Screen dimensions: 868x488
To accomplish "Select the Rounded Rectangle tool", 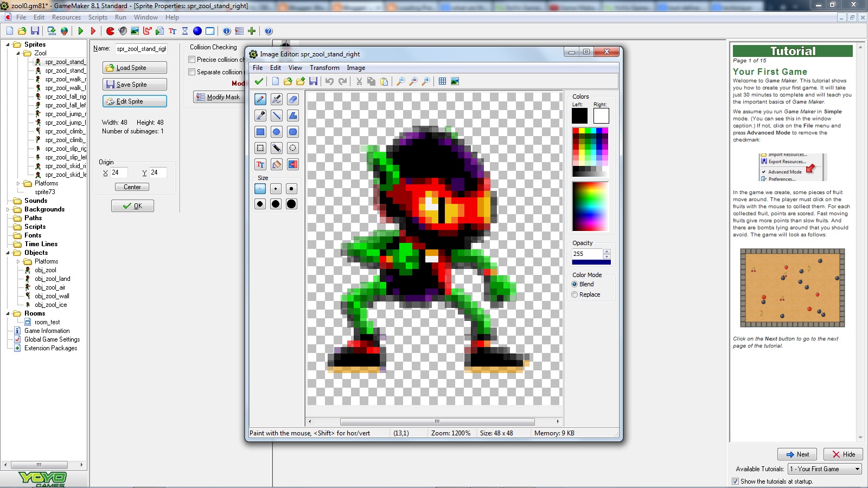I will point(293,132).
